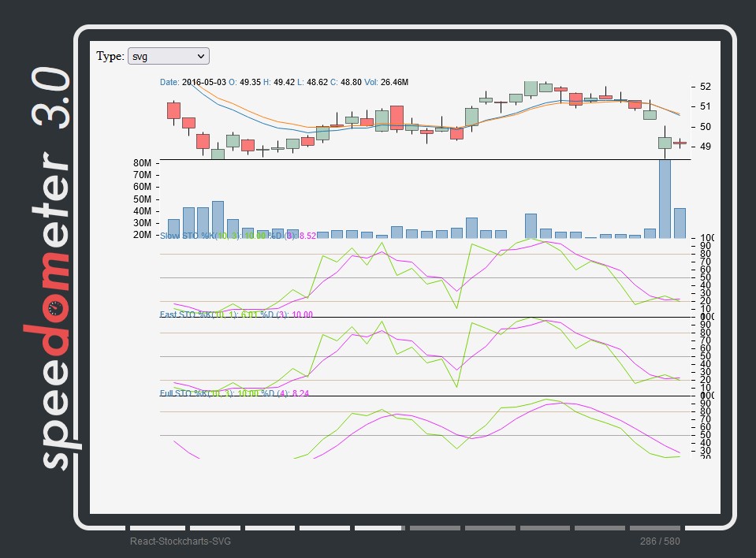
Task: Click the Type: label beside the dropdown
Action: [110, 56]
